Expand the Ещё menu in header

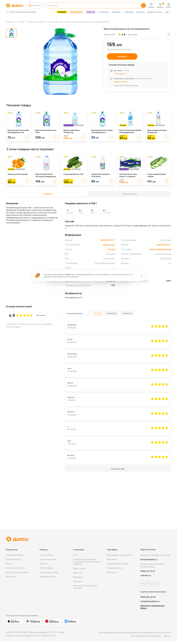coord(168,12)
